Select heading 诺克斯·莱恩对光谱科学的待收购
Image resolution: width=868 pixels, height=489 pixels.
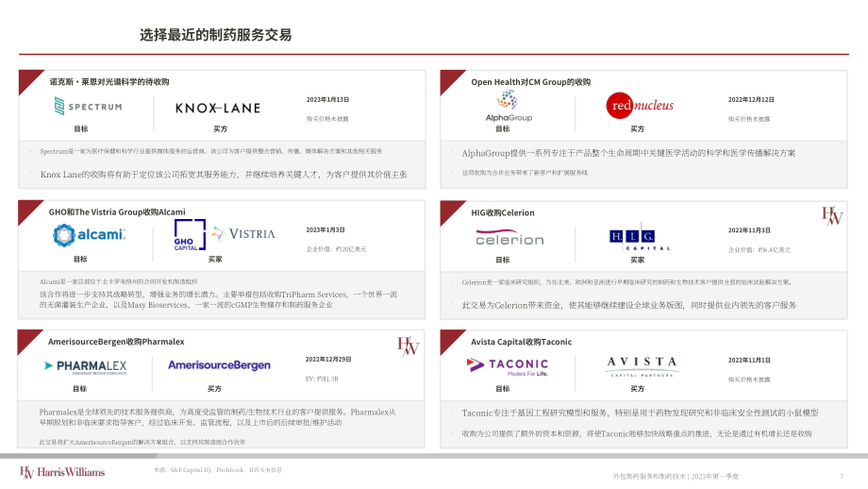109,82
